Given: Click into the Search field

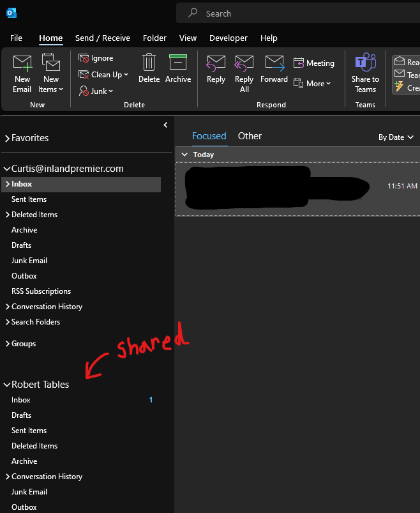Looking at the screenshot, I should [x=298, y=13].
